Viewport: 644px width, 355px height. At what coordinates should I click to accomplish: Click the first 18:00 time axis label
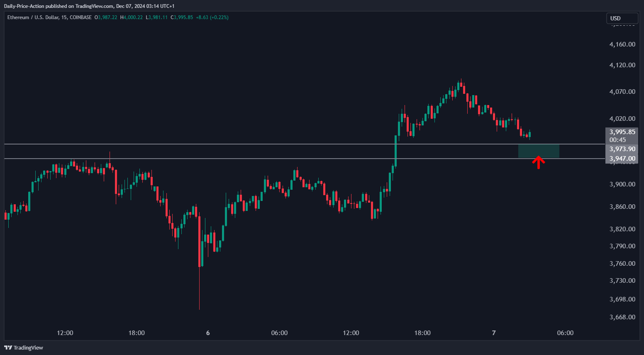(x=137, y=333)
